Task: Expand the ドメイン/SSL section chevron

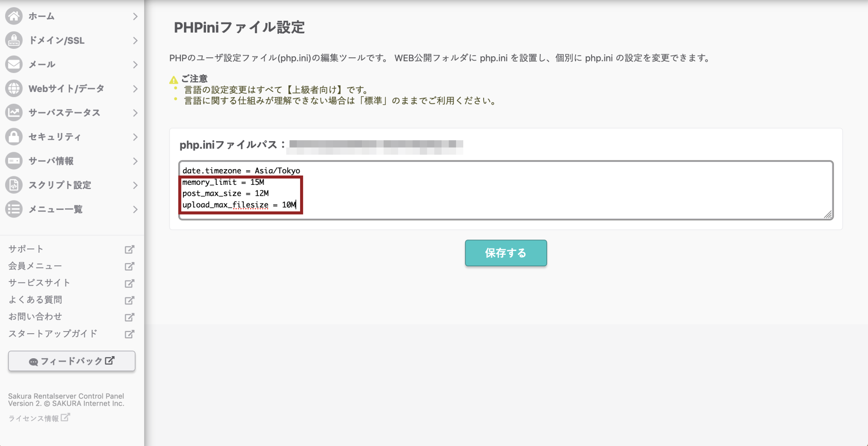Action: (136, 40)
